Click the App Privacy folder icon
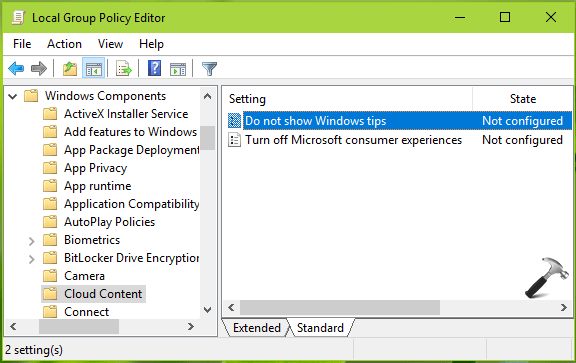 coord(50,168)
